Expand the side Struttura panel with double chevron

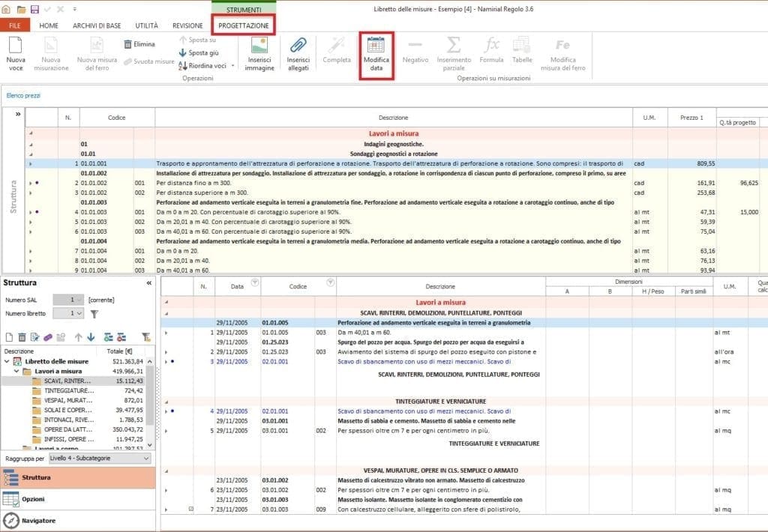point(18,114)
